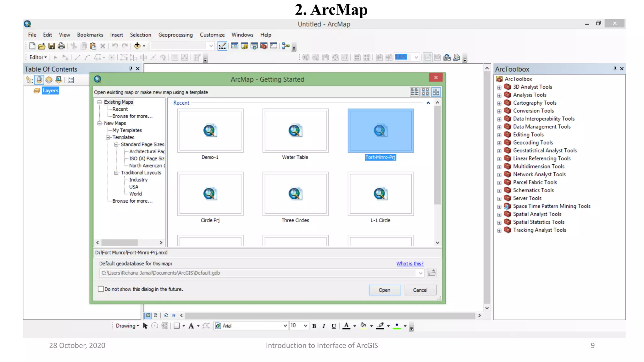Viewport: 644px width, 362px height.
Task: Open the Arial font name dropdown
Action: (285, 326)
